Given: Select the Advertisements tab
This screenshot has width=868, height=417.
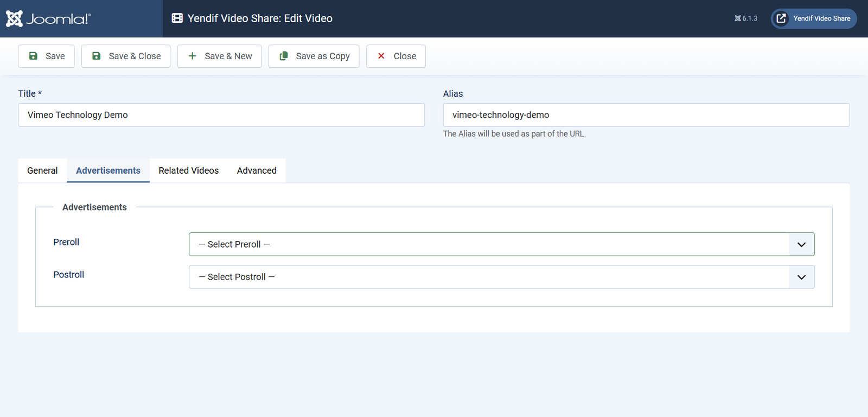Looking at the screenshot, I should pos(108,170).
